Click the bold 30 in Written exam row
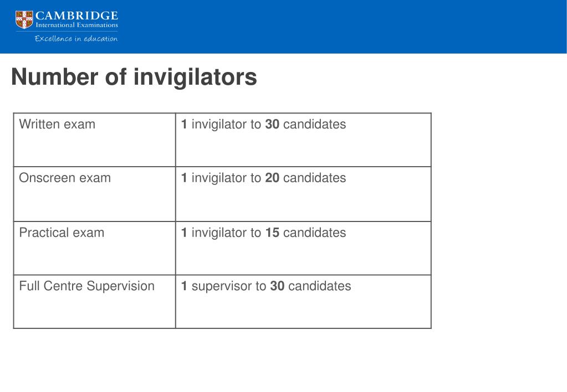 (272, 124)
